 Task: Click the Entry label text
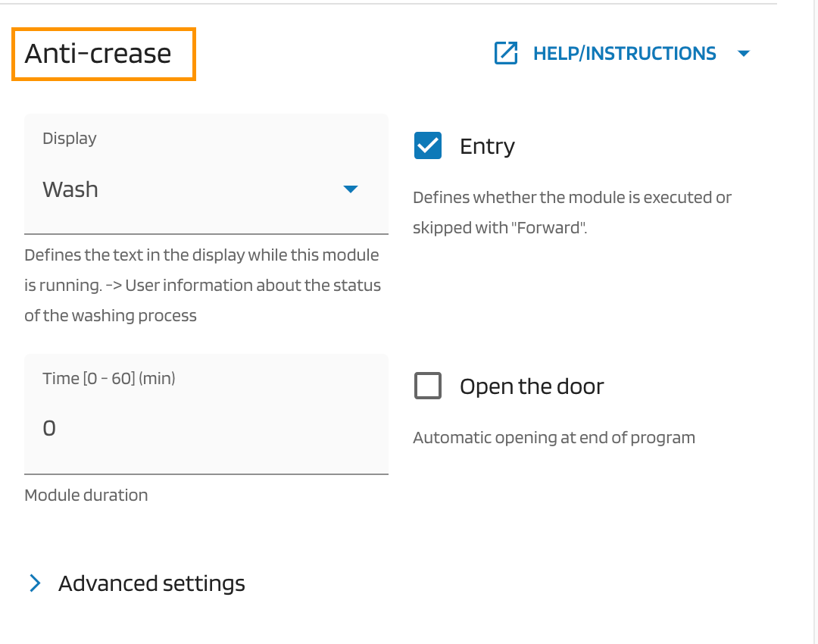click(x=487, y=146)
